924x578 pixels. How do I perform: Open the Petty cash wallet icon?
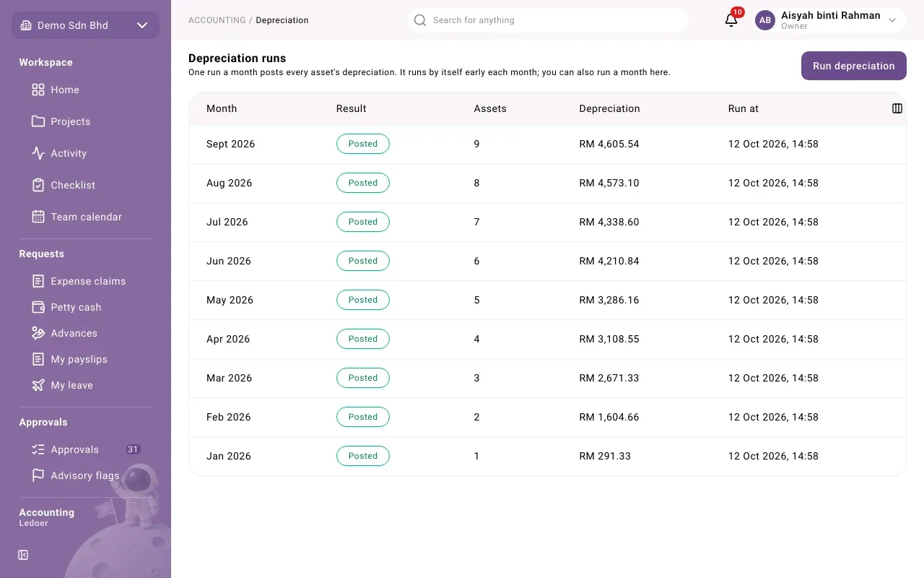click(38, 307)
